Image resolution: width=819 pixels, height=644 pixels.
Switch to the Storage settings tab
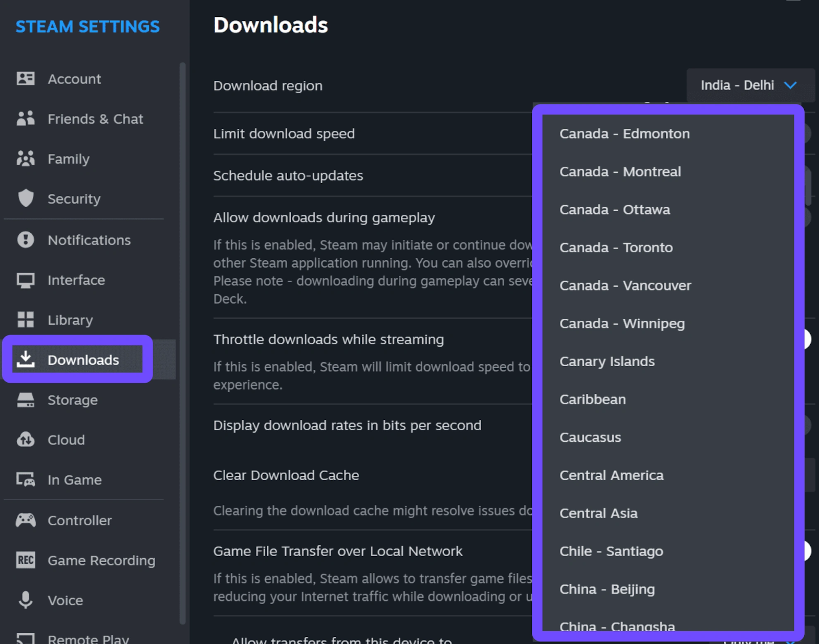pyautogui.click(x=72, y=400)
